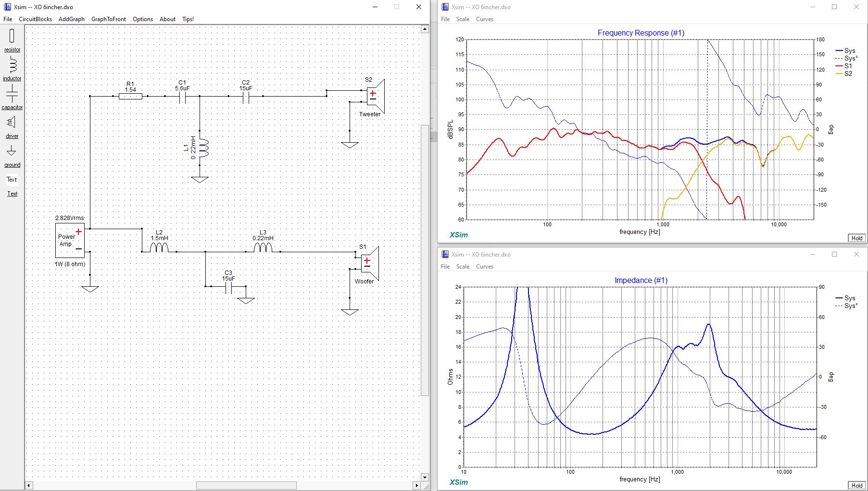Image resolution: width=868 pixels, height=491 pixels.
Task: Select the driver component tool
Action: [x=12, y=126]
